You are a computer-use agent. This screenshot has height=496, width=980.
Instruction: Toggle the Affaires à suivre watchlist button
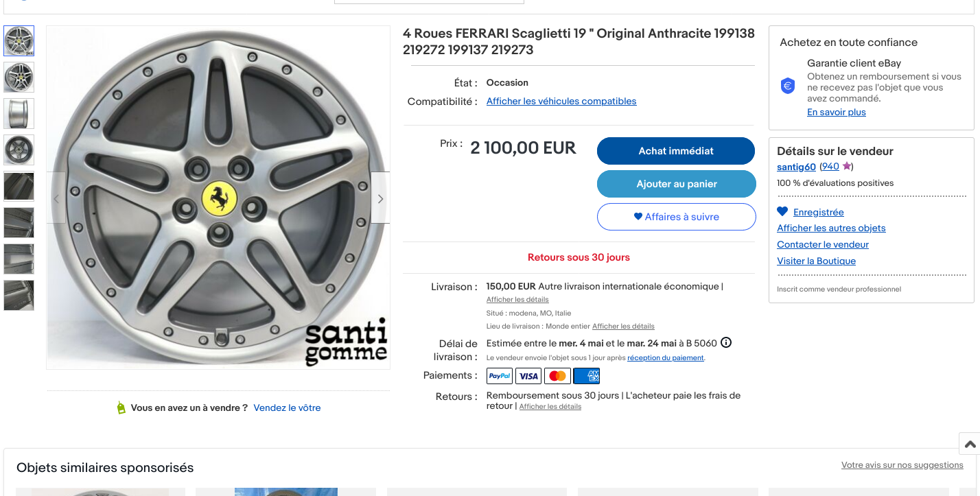[676, 217]
